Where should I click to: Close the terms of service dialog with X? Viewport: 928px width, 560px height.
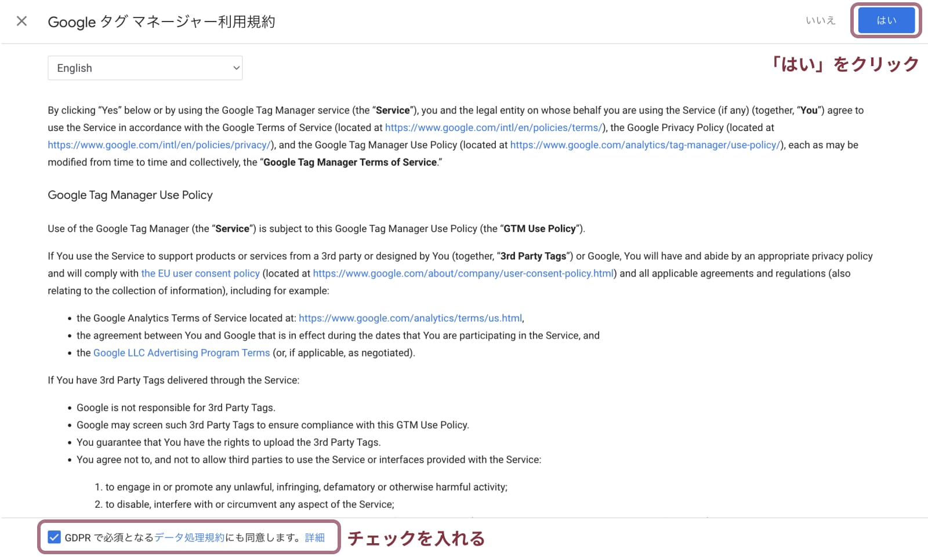[x=21, y=21]
